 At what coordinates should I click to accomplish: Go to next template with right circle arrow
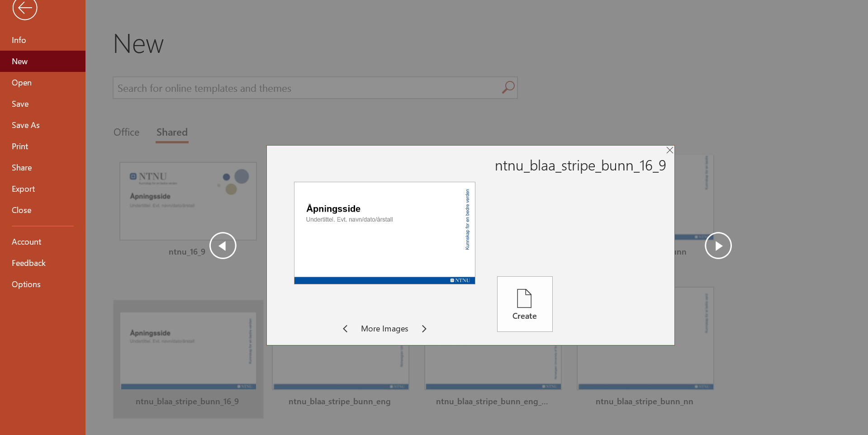(x=718, y=246)
